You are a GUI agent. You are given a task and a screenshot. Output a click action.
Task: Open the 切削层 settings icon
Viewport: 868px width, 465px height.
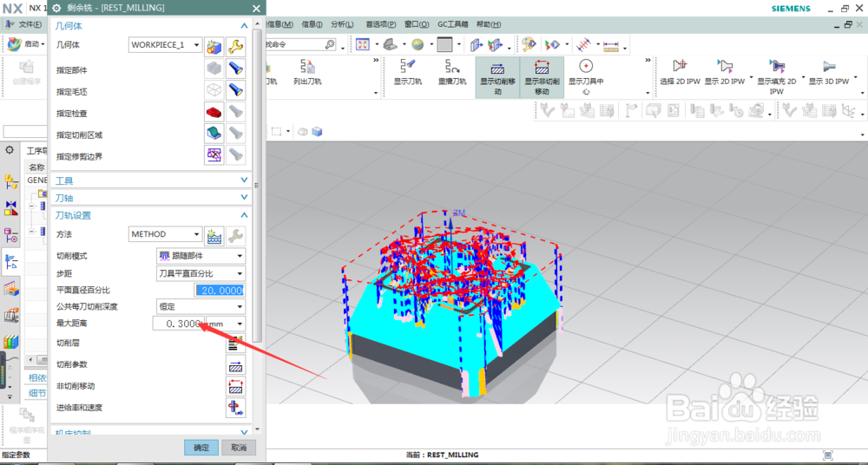236,344
